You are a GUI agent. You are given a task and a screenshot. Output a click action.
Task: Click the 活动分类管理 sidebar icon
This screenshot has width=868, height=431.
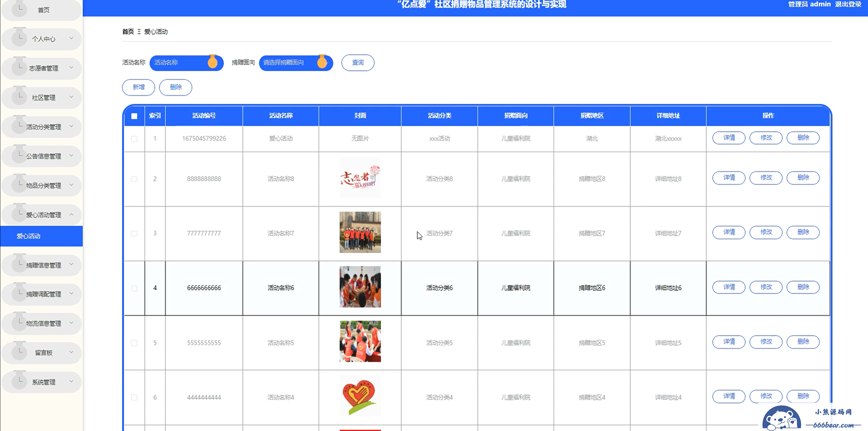pyautogui.click(x=19, y=125)
